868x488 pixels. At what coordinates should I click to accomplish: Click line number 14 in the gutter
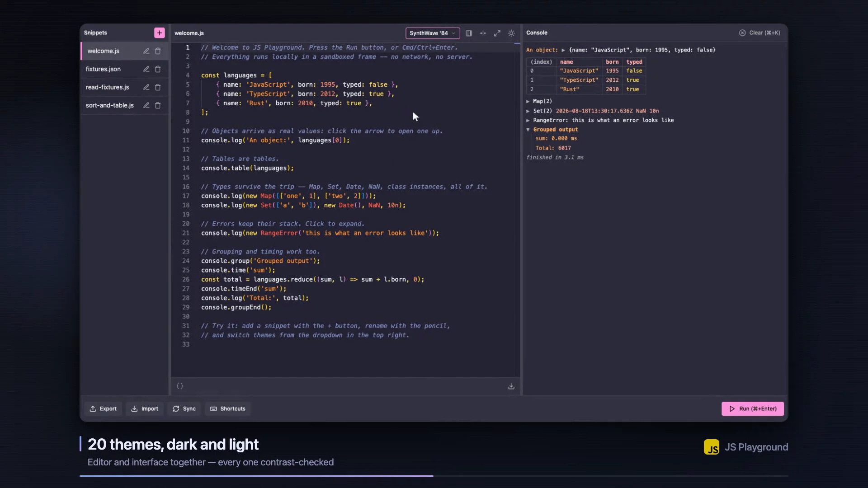(x=186, y=168)
